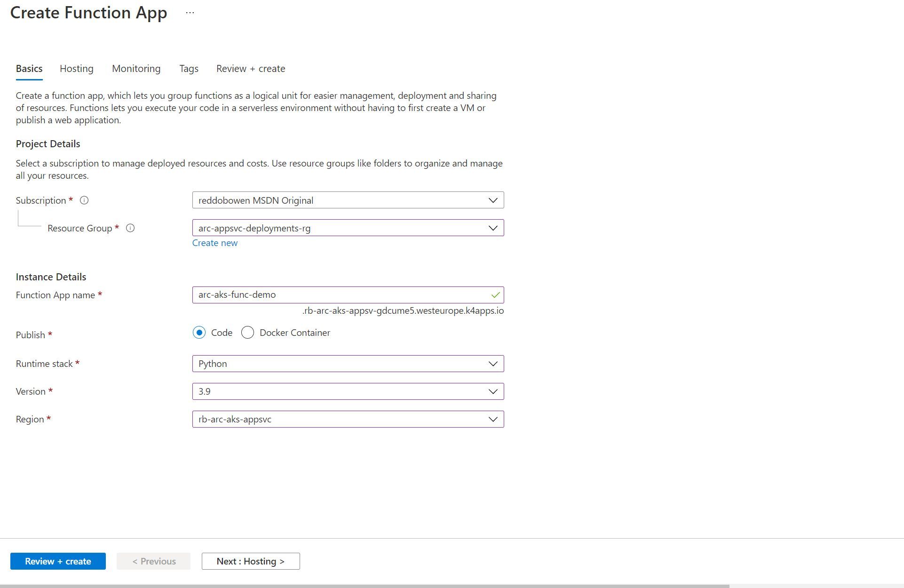
Task: Click the Previous button
Action: tap(154, 561)
